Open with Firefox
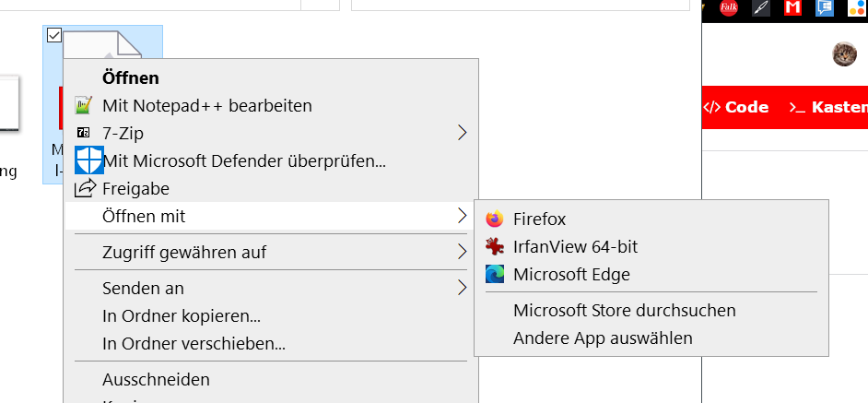Screen dimensions: 868x403 pyautogui.click(x=539, y=219)
